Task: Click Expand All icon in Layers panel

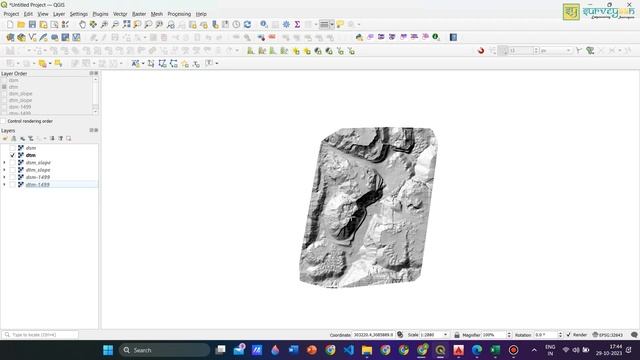Action: (52, 139)
